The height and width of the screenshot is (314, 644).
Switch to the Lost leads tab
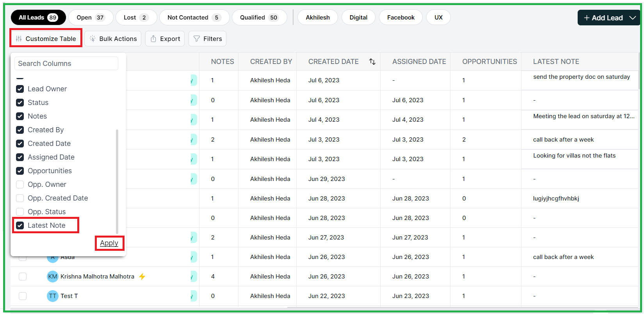[x=136, y=18]
